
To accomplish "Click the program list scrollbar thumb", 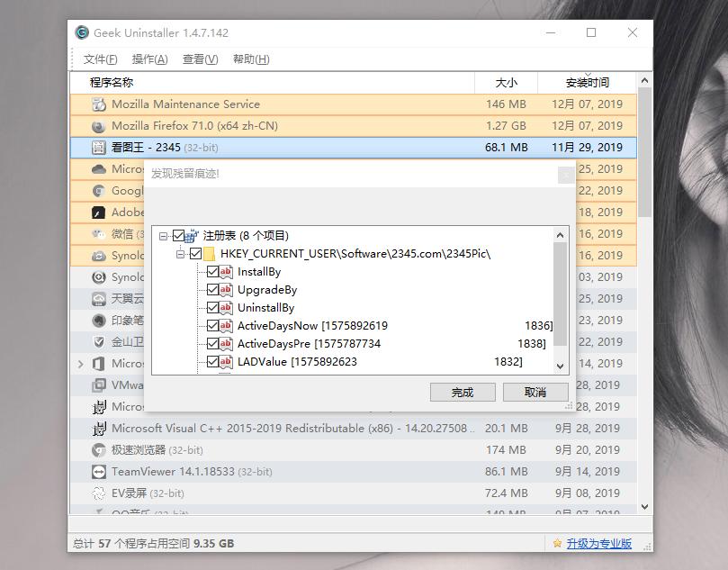I will [x=644, y=152].
